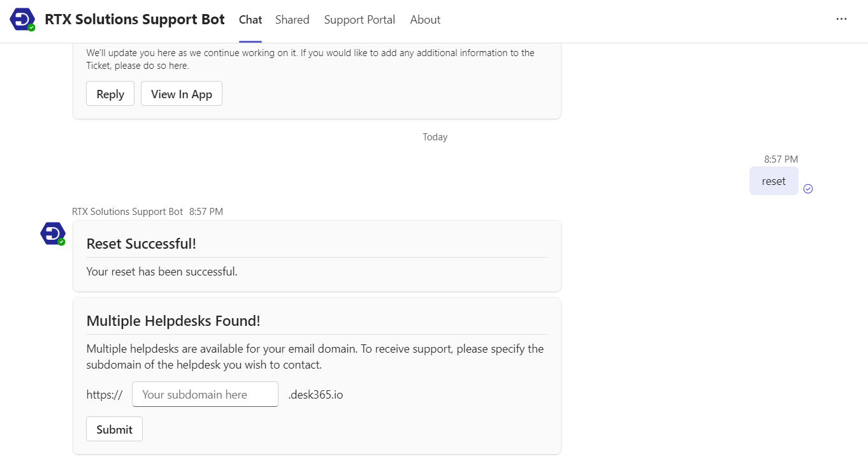
Task: Click the Reply button
Action: (110, 93)
